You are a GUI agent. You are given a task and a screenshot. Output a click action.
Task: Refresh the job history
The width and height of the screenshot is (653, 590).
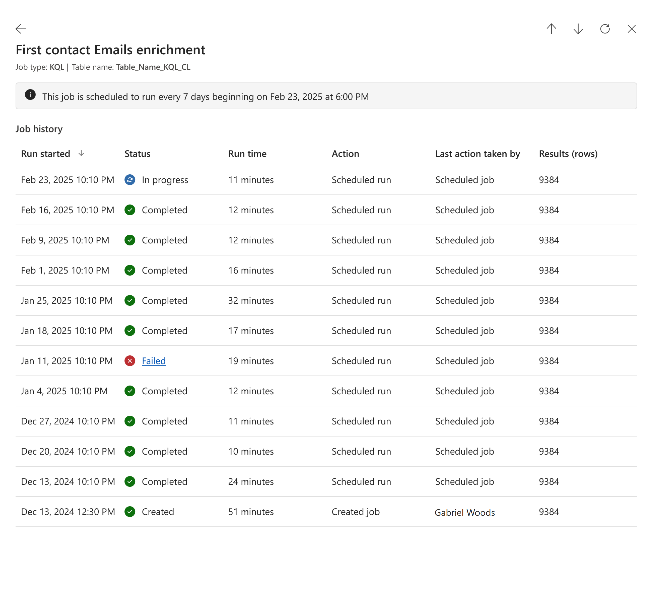605,29
